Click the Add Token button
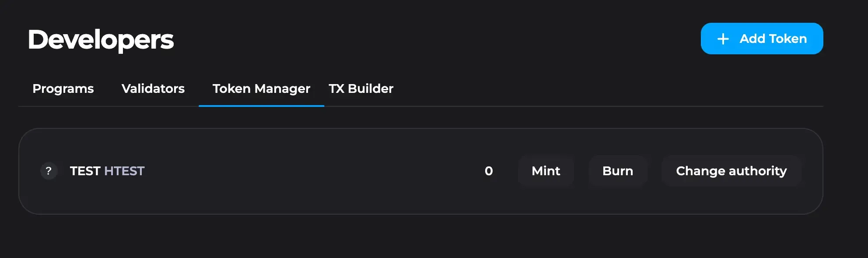This screenshot has height=258, width=868. [x=761, y=39]
